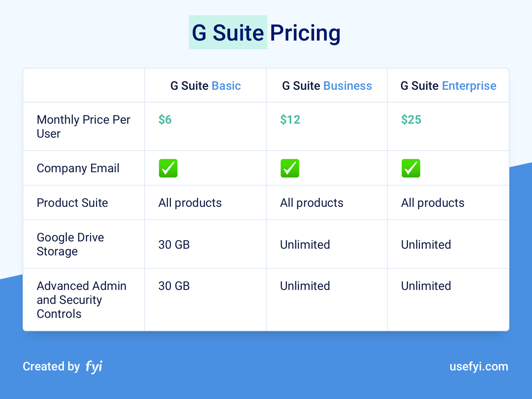The height and width of the screenshot is (399, 532).
Task: Click the Created by text in footer
Action: pyautogui.click(x=51, y=366)
